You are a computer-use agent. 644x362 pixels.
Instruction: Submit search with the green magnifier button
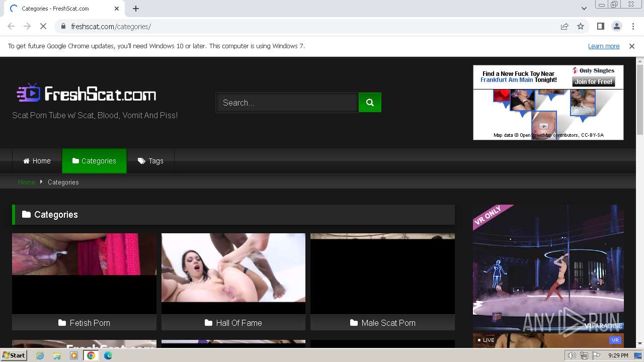[x=370, y=103]
